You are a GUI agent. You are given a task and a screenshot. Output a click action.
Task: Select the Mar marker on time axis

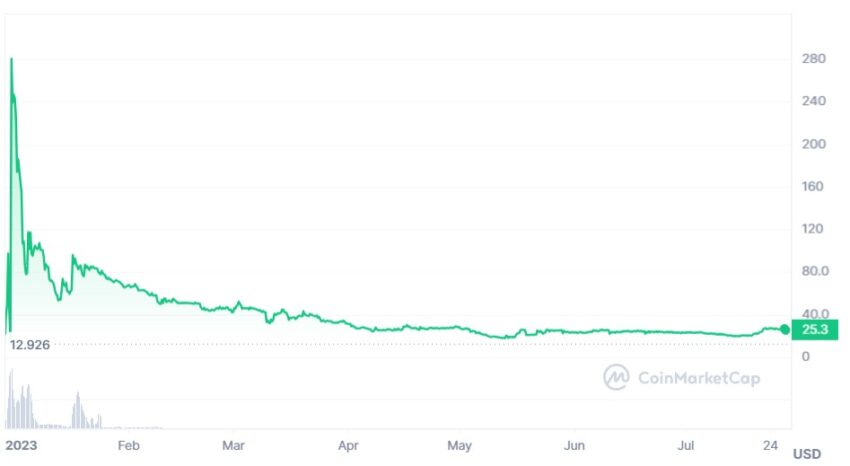(x=233, y=445)
